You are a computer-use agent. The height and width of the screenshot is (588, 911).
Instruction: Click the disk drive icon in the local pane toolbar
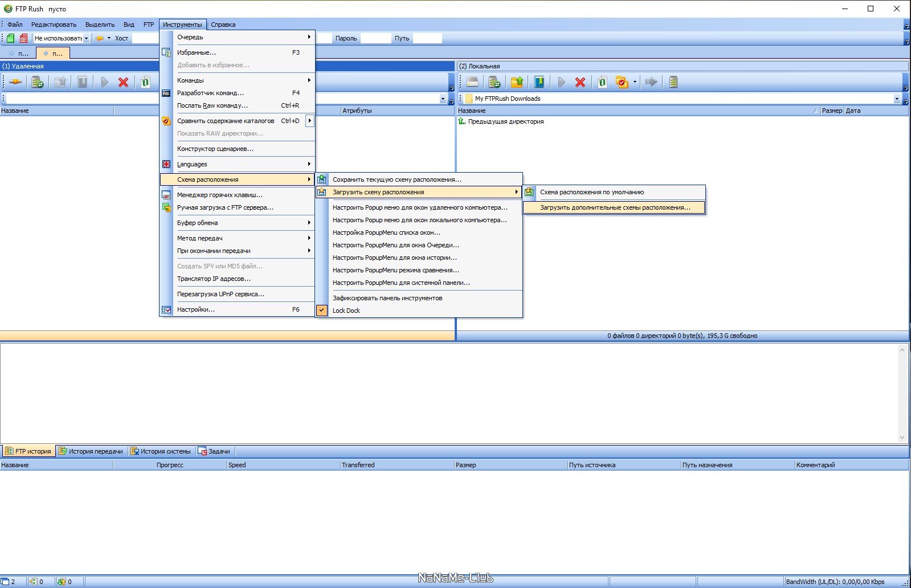tap(472, 82)
